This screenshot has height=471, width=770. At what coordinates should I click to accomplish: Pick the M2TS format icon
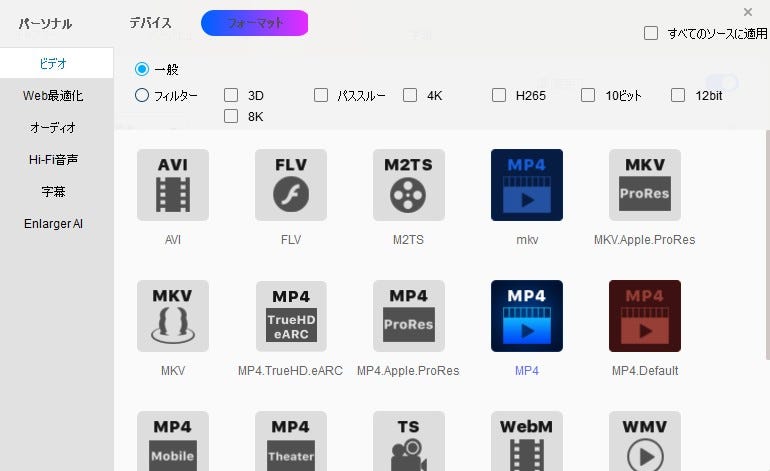[409, 185]
